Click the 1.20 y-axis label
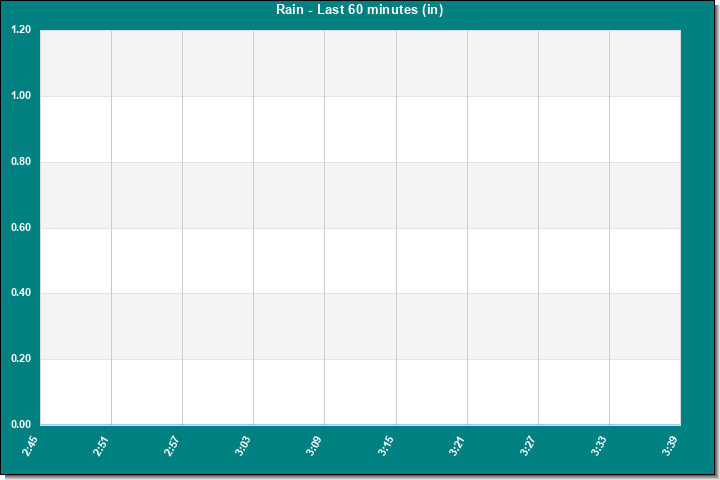Image resolution: width=720 pixels, height=480 pixels. (21, 30)
